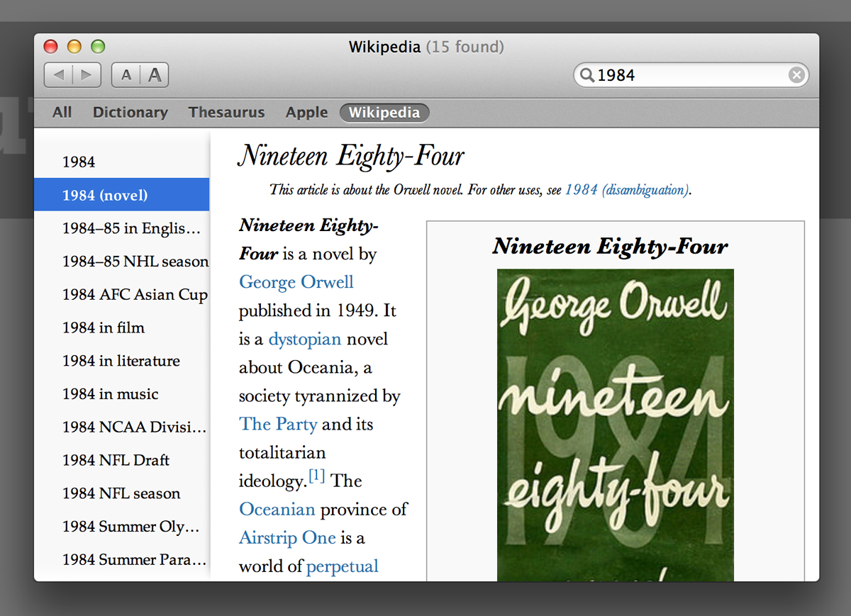Increase text size with large A button
The width and height of the screenshot is (851, 616).
point(155,74)
